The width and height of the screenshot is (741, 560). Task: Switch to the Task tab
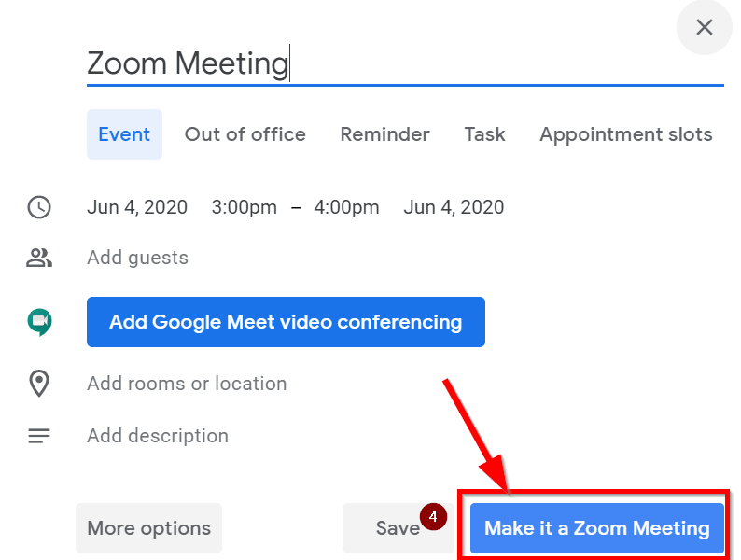coord(484,134)
